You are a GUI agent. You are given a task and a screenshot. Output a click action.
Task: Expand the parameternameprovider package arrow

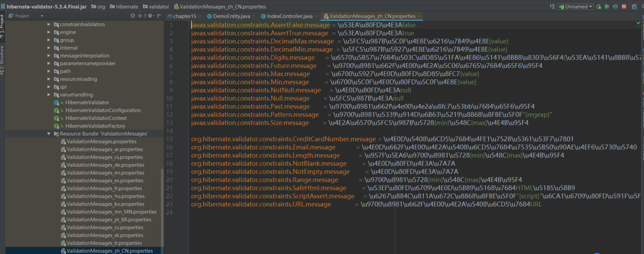pyautogui.click(x=49, y=63)
